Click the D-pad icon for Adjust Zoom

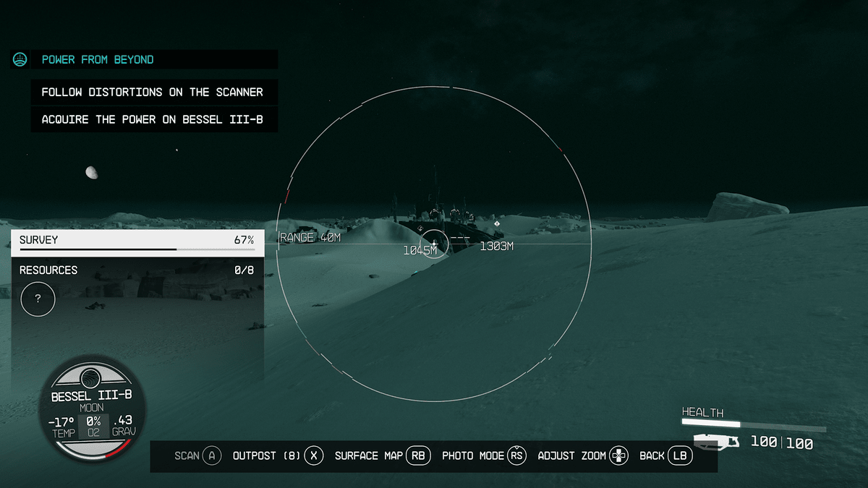point(618,455)
